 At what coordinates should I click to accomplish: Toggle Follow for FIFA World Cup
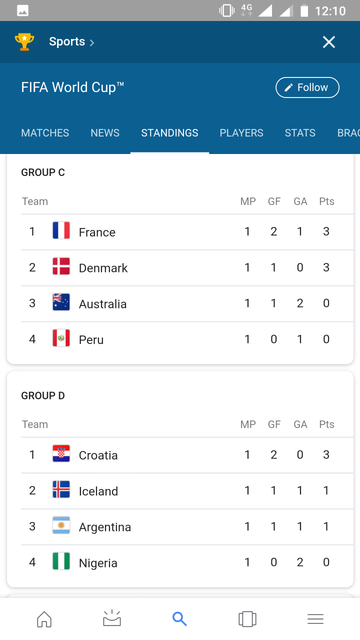tap(307, 87)
